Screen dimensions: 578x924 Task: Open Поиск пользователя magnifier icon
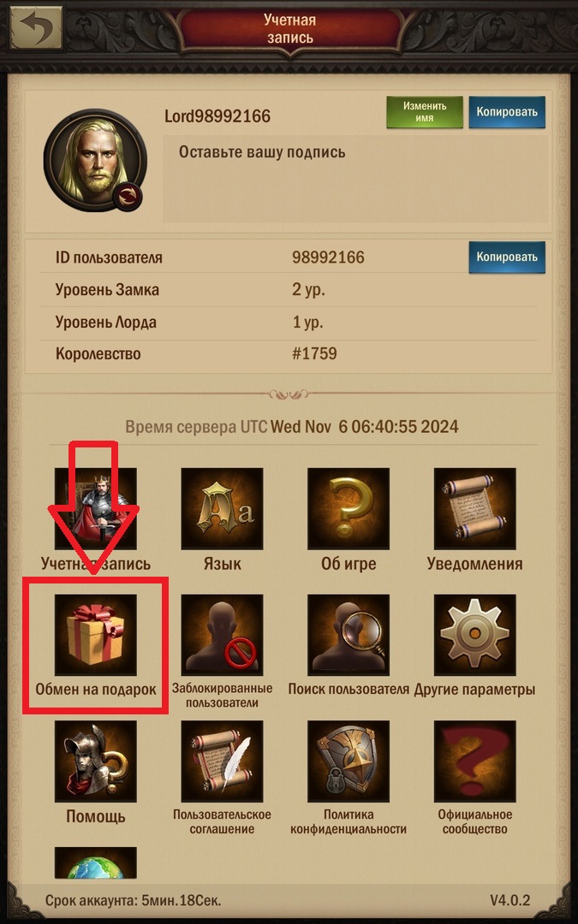[x=348, y=634]
